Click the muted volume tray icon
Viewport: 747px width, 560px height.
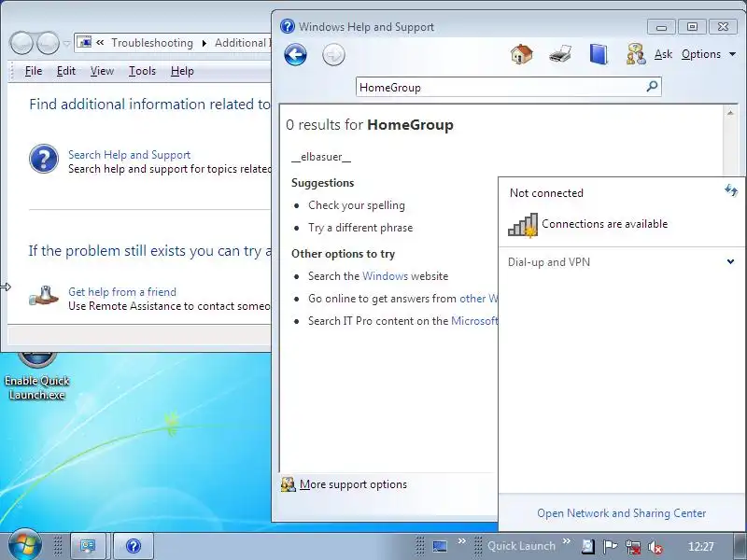click(655, 547)
